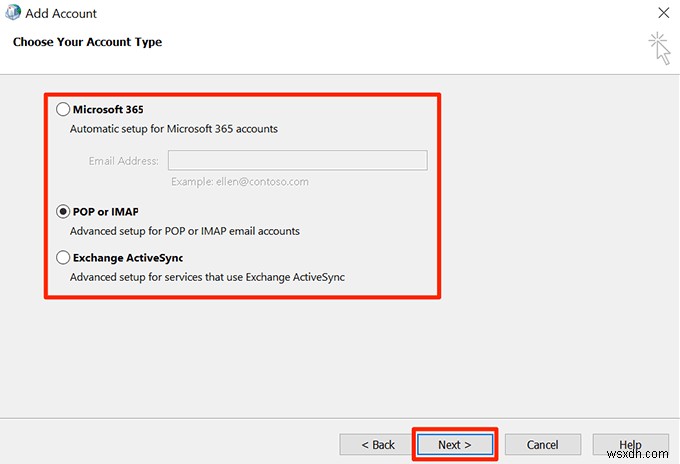The image size is (680, 464).
Task: Proceed with the Next button
Action: [x=454, y=444]
